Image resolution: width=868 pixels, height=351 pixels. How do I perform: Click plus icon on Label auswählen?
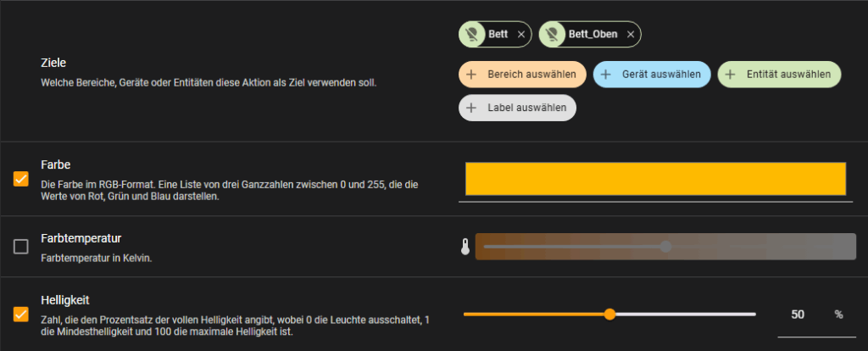click(472, 108)
